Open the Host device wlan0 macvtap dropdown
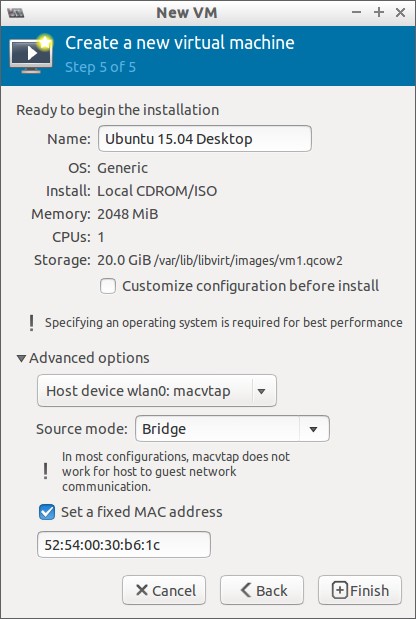This screenshot has width=416, height=619. pos(157,391)
